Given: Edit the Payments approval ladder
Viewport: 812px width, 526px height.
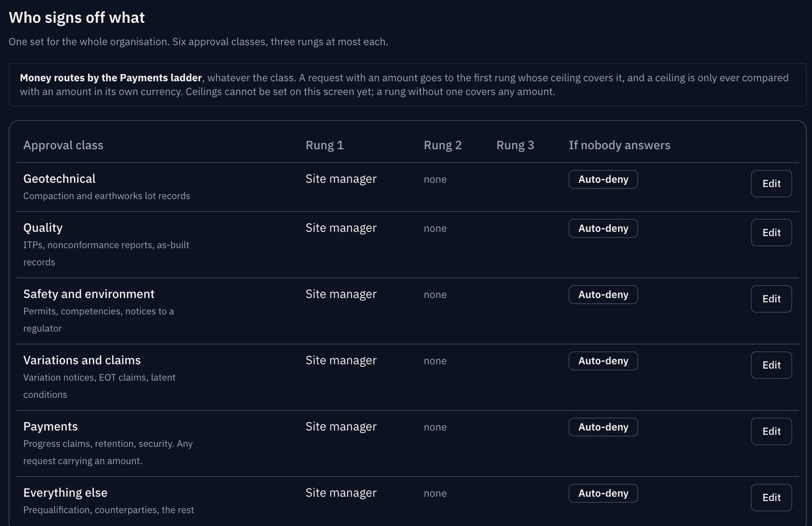Looking at the screenshot, I should (x=771, y=431).
